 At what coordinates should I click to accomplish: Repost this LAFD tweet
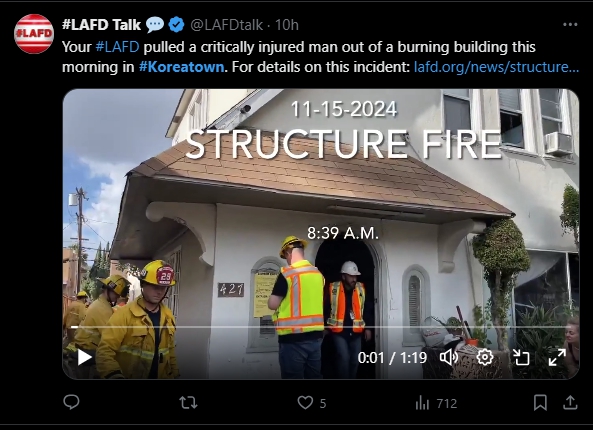pyautogui.click(x=188, y=403)
